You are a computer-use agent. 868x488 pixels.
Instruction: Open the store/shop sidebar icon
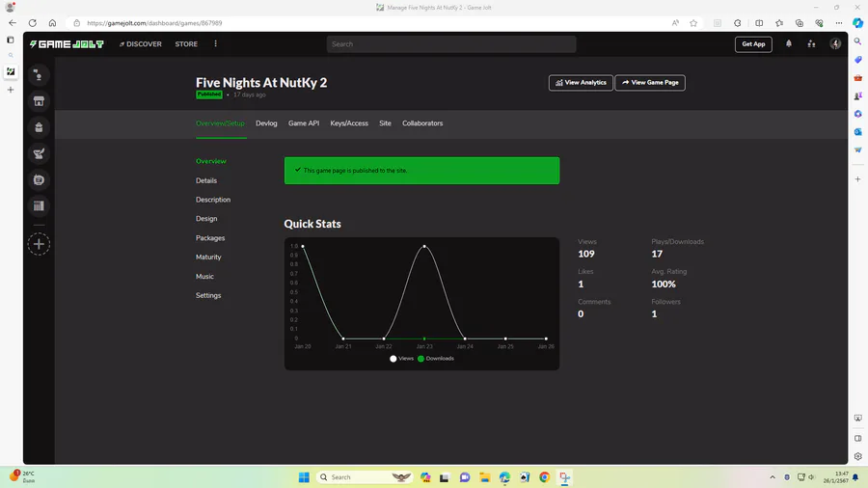pos(39,101)
